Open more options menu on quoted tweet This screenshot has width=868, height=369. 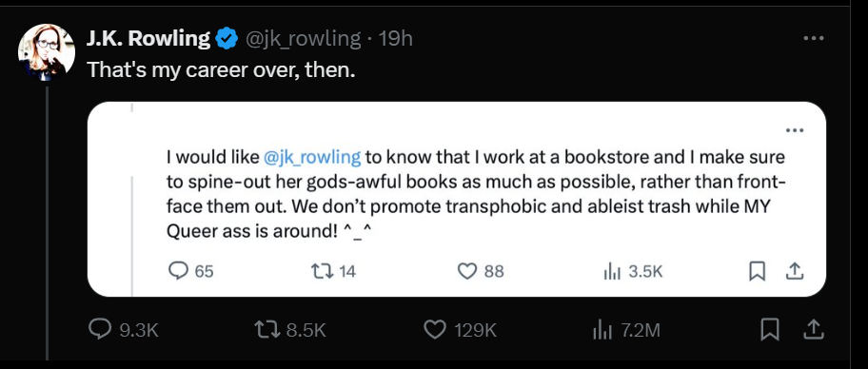tap(795, 130)
